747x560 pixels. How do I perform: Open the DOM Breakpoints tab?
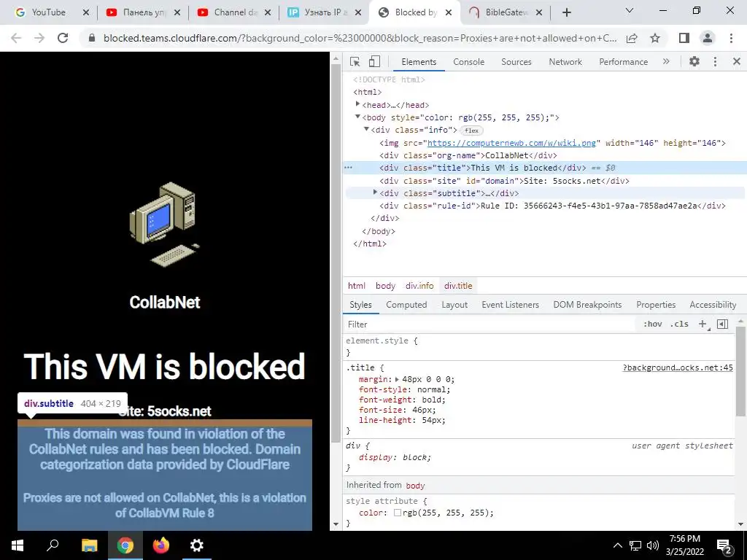point(587,305)
